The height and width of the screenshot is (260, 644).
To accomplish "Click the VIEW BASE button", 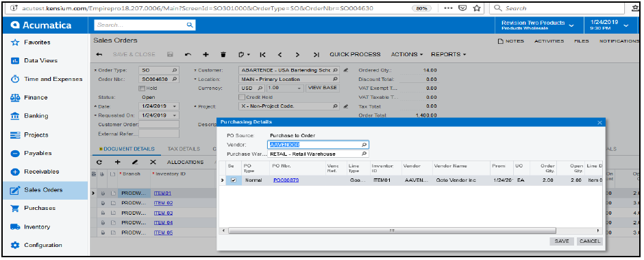I will [323, 88].
